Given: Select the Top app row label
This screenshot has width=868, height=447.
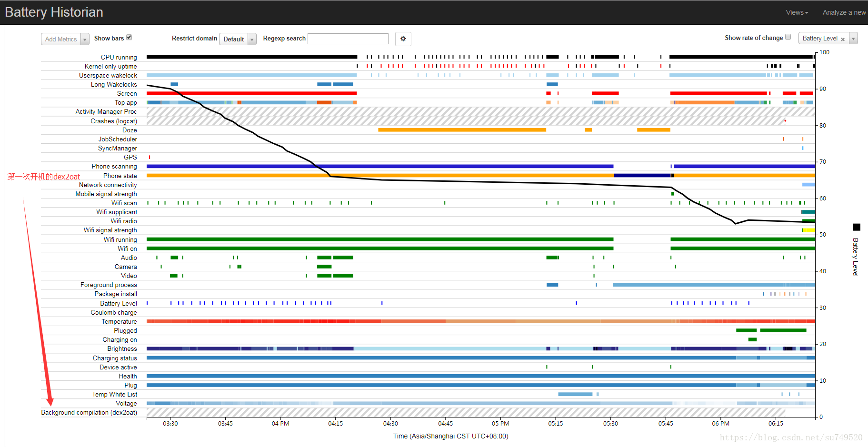Looking at the screenshot, I should point(126,102).
